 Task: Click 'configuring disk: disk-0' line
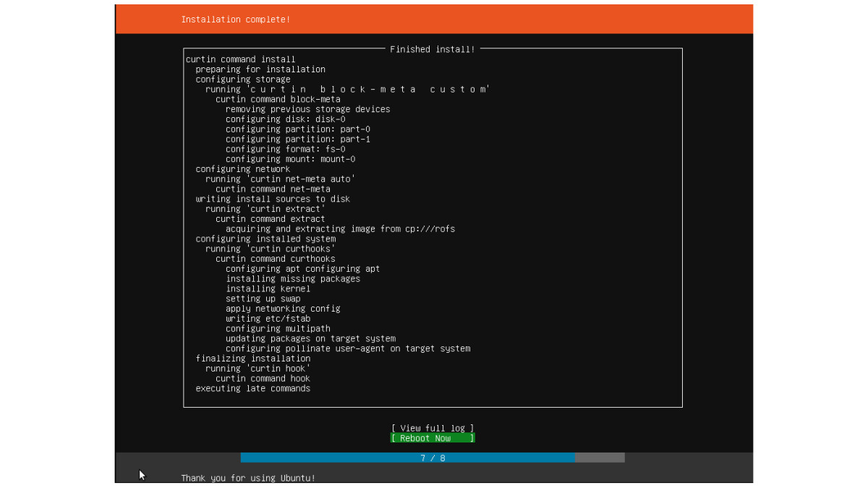pyautogui.click(x=286, y=119)
